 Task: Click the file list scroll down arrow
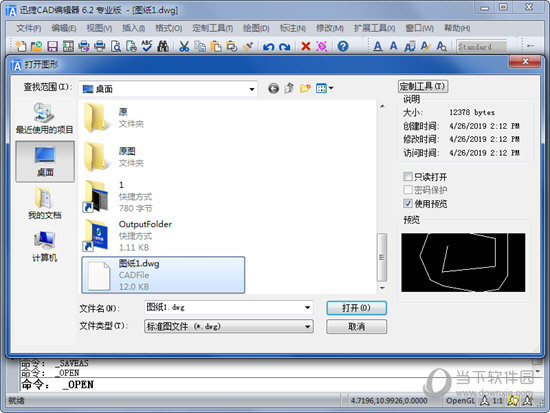point(382,288)
